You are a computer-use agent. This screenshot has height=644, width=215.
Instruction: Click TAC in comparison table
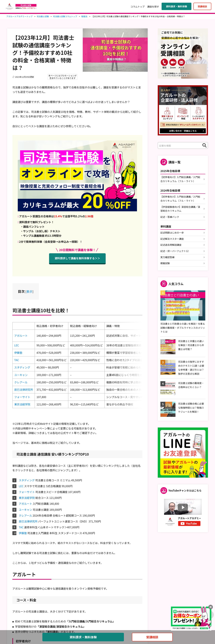coord(17,360)
